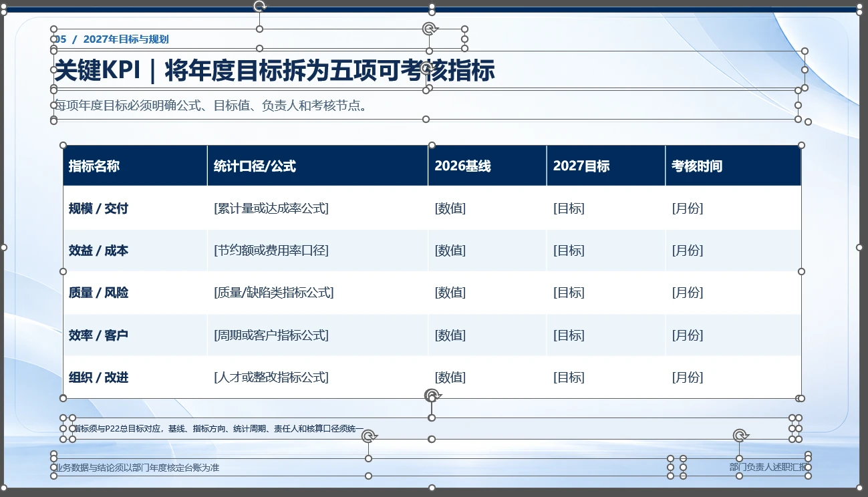Click the breadcrumb text 2027年目标与规划
Viewport: 868px width, 497px height.
(x=126, y=39)
